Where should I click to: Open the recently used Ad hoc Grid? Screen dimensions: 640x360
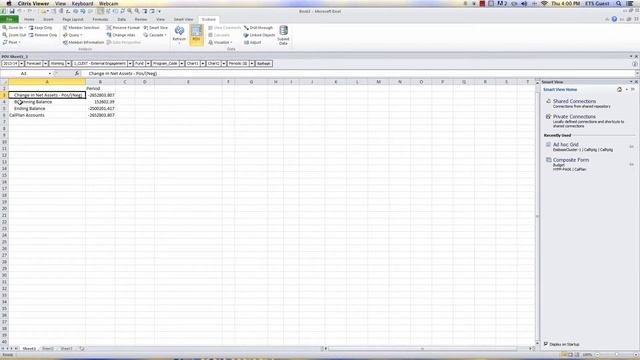click(566, 144)
